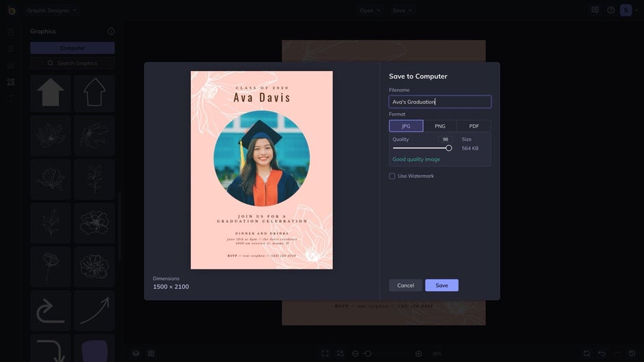Click the canvas zoom slider handle
644x362 pixels.
(368, 353)
